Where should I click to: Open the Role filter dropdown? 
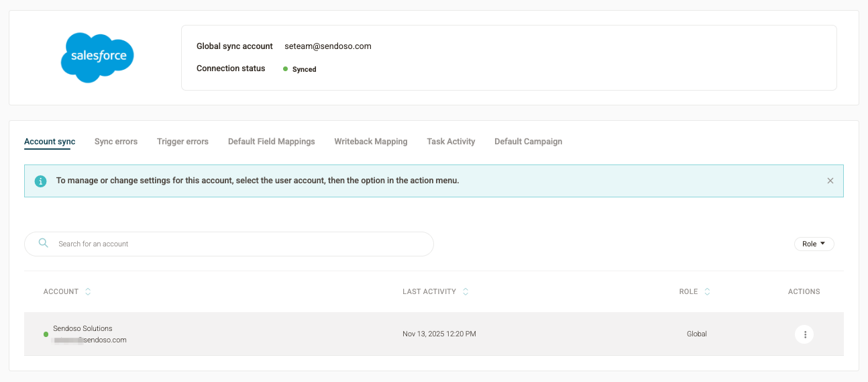[814, 244]
